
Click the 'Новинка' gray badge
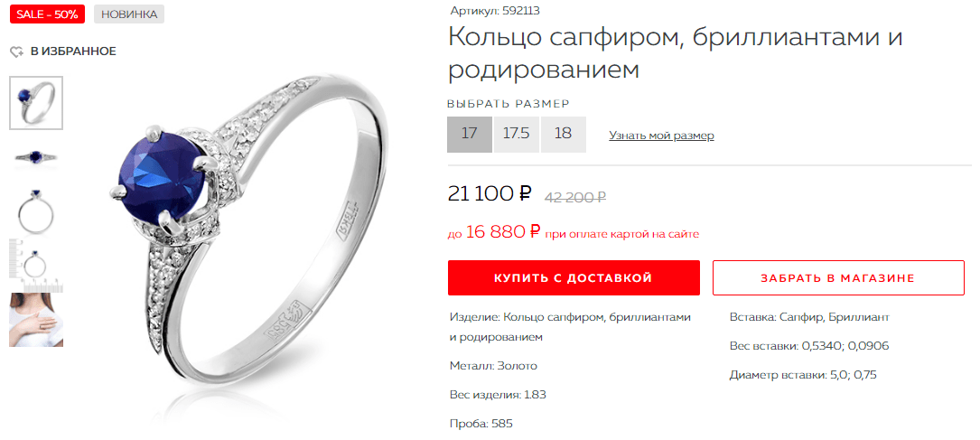(129, 14)
